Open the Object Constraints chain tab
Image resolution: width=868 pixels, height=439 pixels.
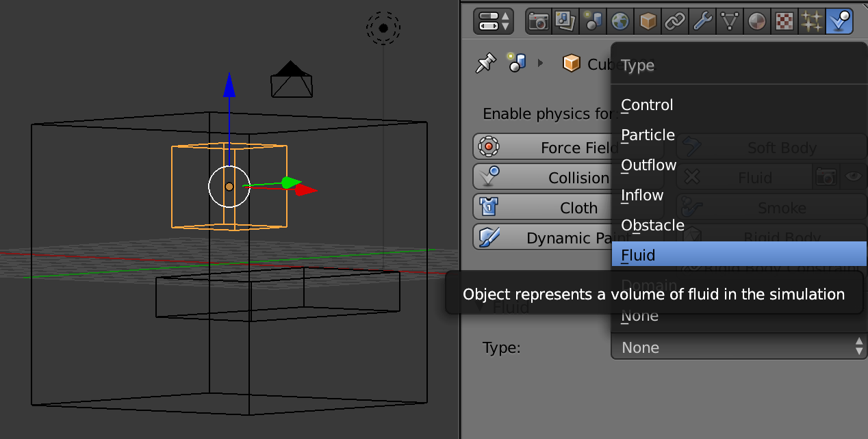point(675,21)
